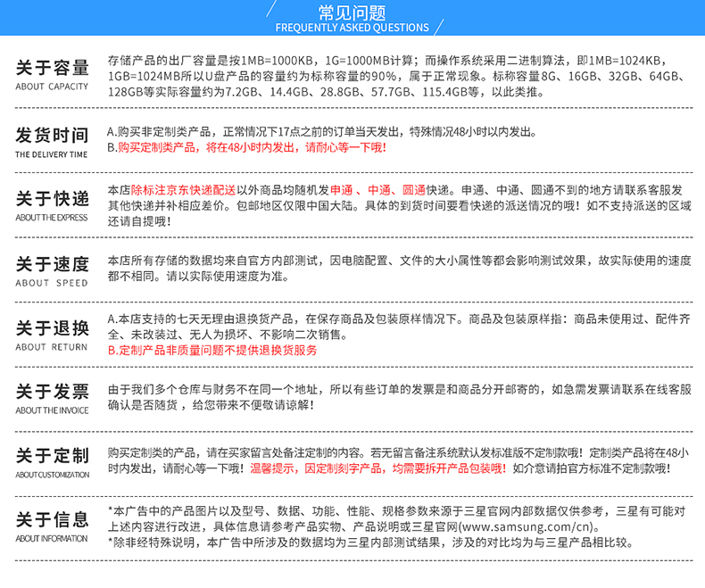
Task: Click red text 温馨提示，因定制刻字产品
Action: click(317, 468)
